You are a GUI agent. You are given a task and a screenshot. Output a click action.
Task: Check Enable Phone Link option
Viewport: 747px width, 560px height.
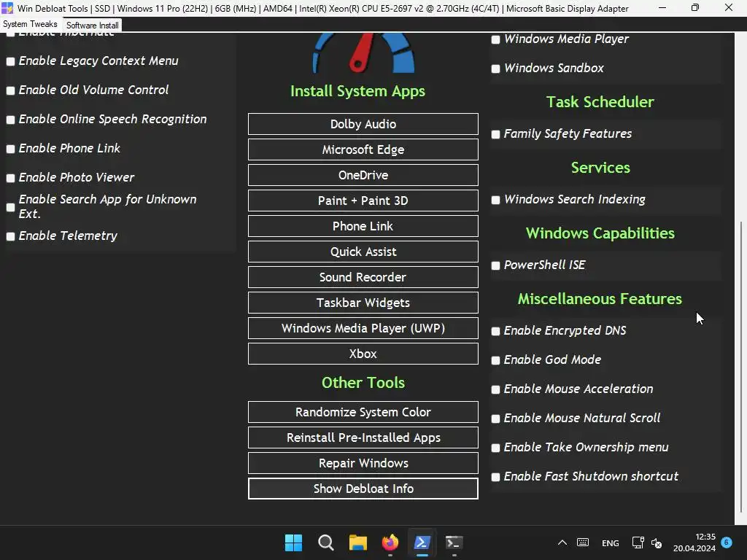click(10, 149)
